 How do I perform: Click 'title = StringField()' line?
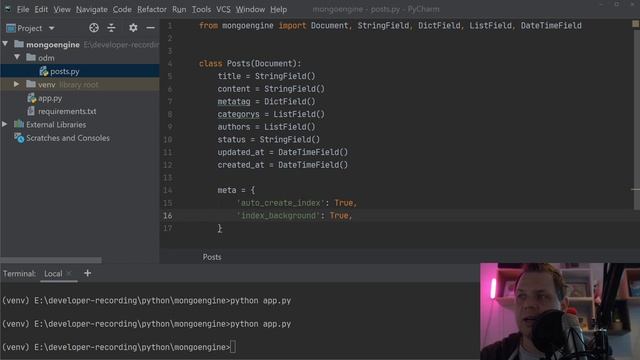(x=266, y=76)
